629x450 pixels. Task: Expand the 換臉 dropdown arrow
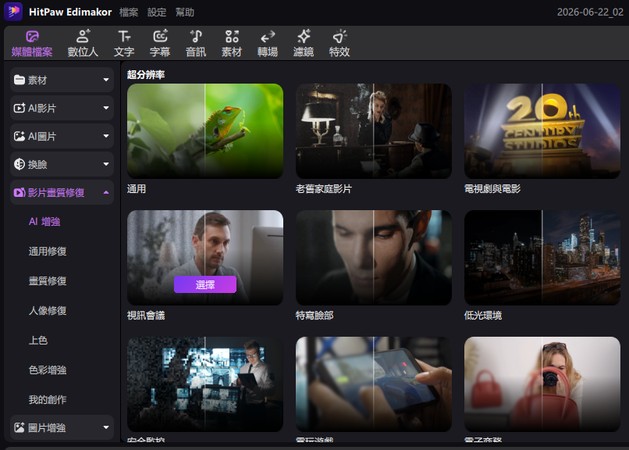(x=106, y=164)
